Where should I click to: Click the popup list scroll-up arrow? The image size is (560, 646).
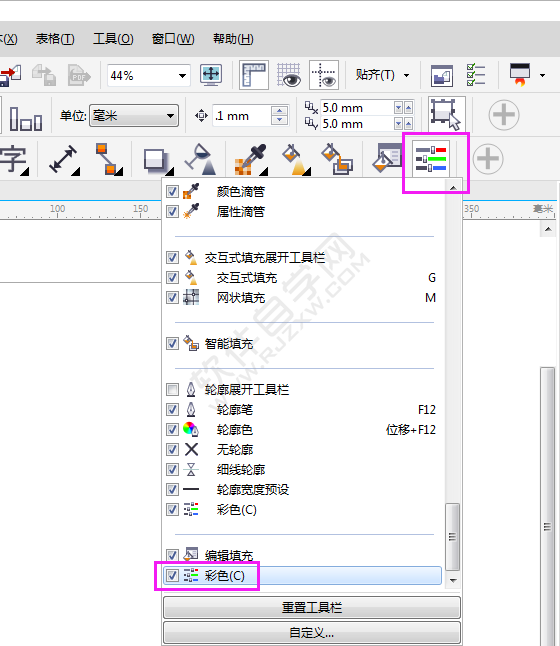pyautogui.click(x=453, y=188)
